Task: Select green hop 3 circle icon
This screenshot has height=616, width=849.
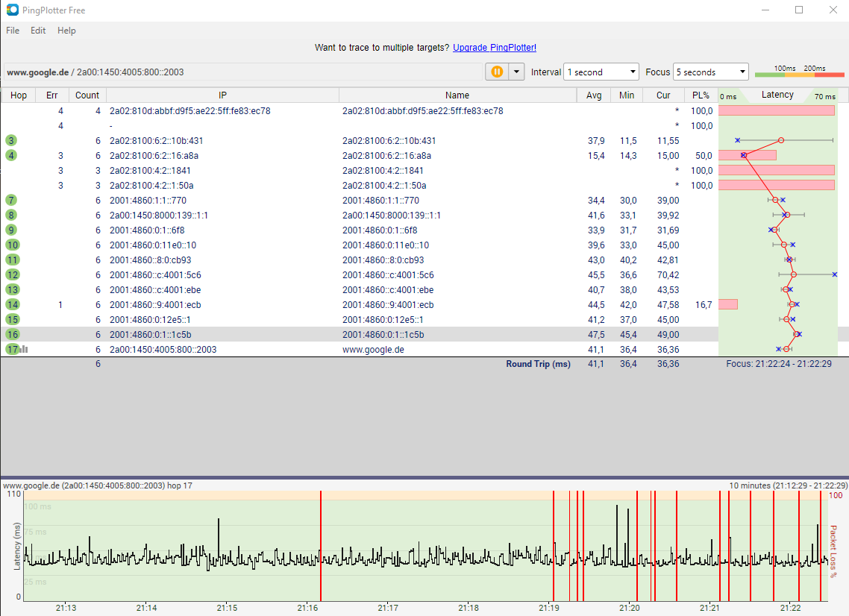Action: (11, 141)
